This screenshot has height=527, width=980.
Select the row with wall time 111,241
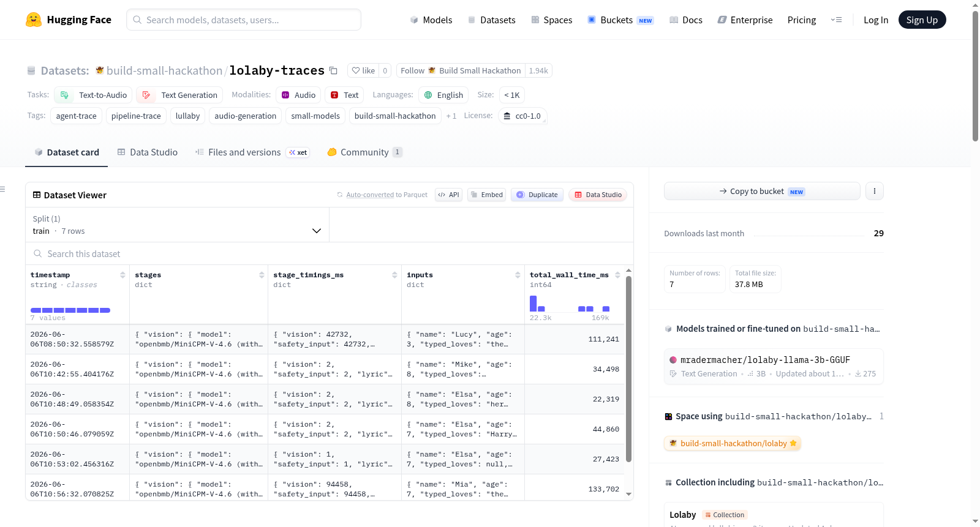click(x=325, y=339)
